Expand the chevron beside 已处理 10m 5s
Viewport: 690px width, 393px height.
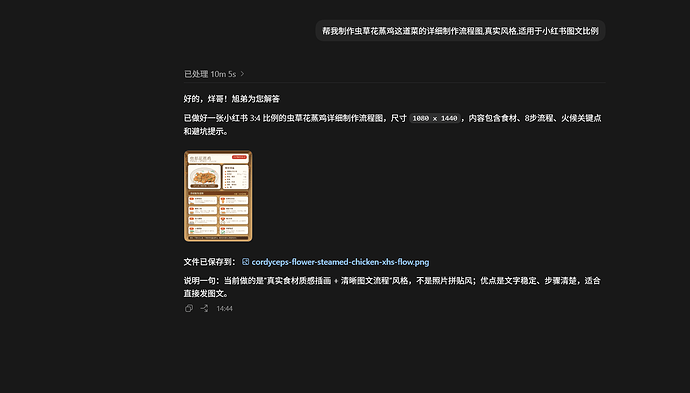(x=242, y=74)
